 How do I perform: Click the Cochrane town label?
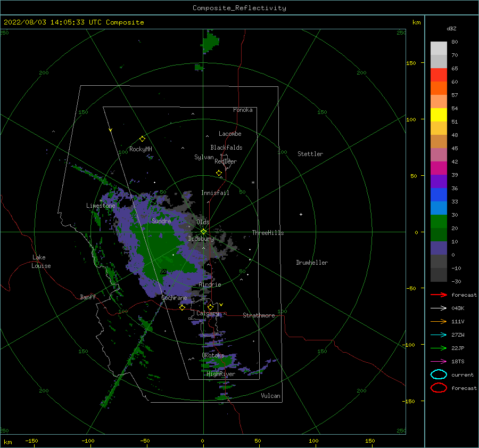pyautogui.click(x=174, y=298)
